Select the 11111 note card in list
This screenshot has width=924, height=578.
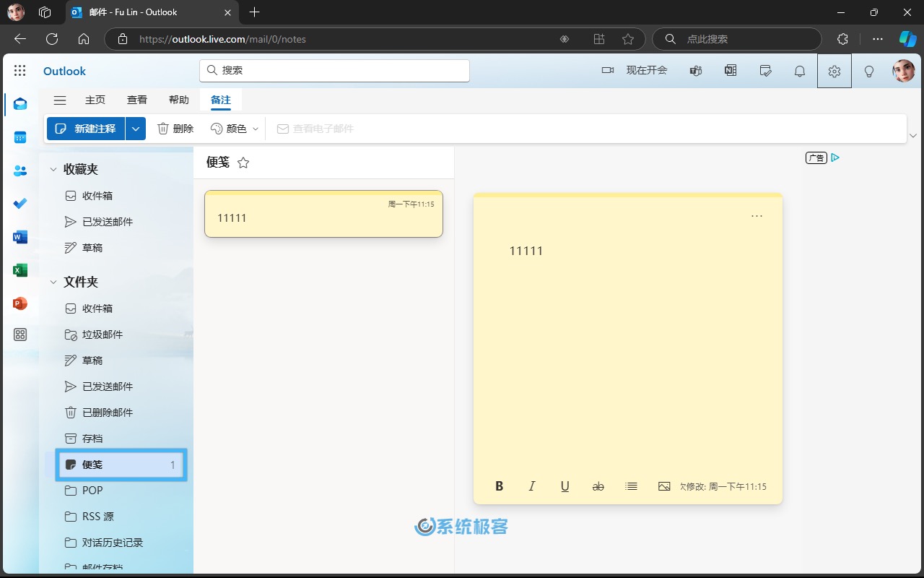pyautogui.click(x=323, y=214)
